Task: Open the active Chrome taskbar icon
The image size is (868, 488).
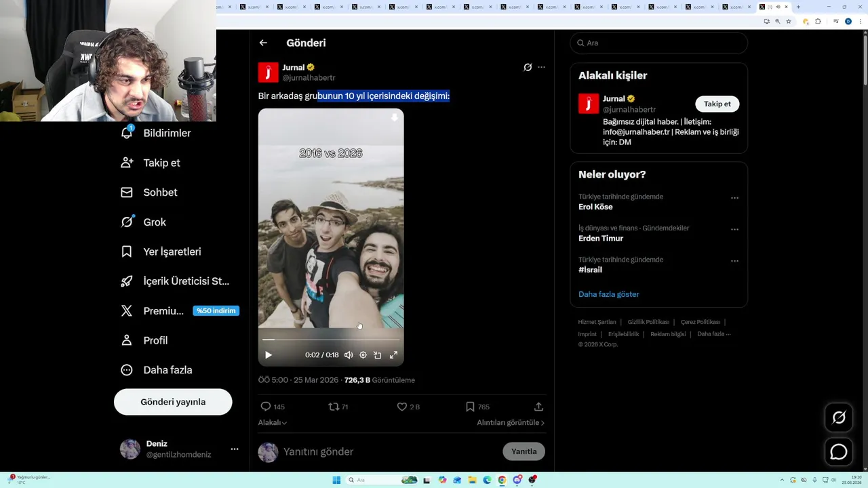Action: coord(502,480)
